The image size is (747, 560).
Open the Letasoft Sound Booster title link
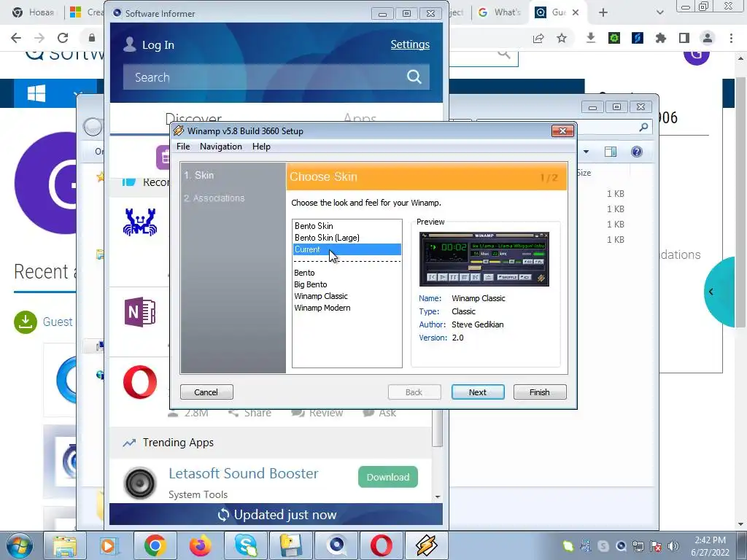244,473
